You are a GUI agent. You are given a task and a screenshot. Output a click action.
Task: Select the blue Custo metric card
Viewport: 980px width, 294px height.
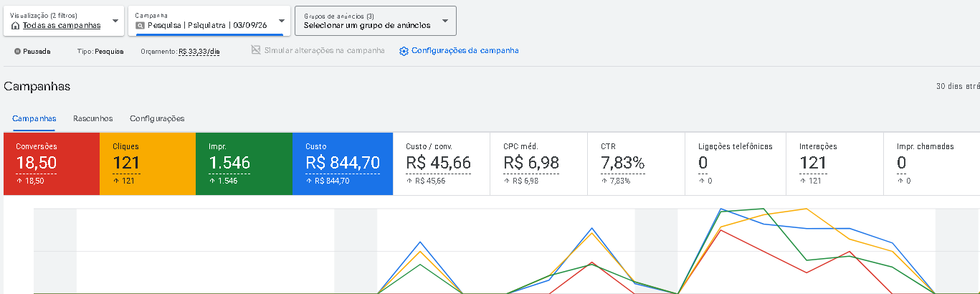click(x=343, y=163)
